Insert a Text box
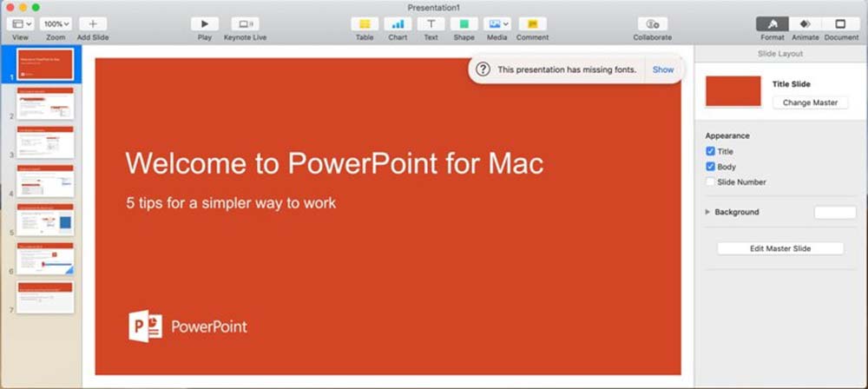This screenshot has height=389, width=868. point(431,23)
